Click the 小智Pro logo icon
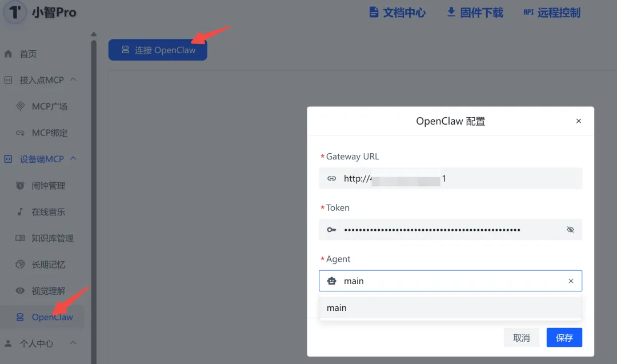The image size is (617, 364). click(x=15, y=12)
